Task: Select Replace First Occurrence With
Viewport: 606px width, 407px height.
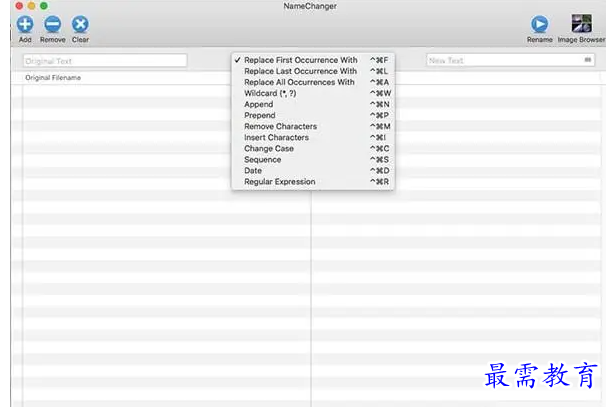Action: [313, 60]
